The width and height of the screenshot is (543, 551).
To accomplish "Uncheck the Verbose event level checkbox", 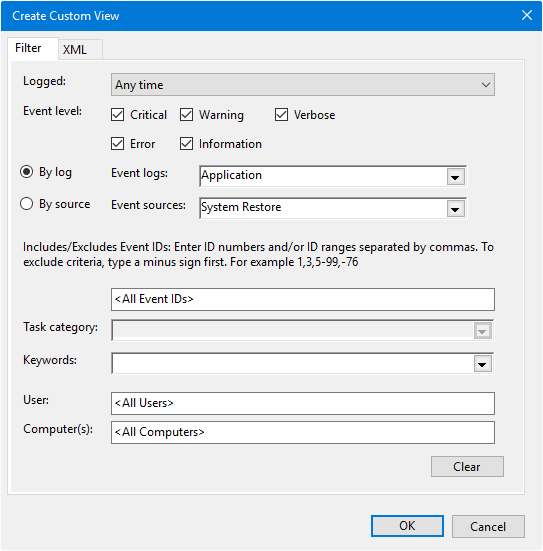I will tap(282, 115).
